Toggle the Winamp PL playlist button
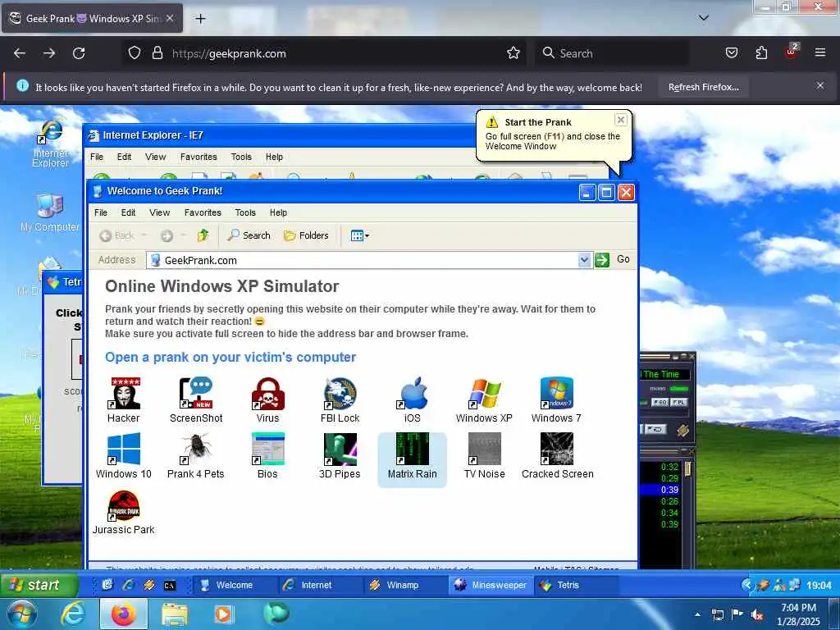This screenshot has height=630, width=840. point(678,402)
